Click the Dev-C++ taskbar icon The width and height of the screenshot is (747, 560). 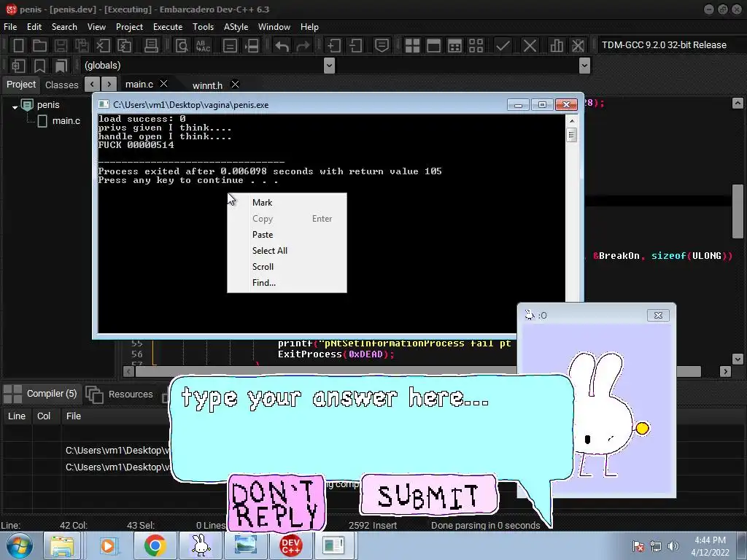pos(290,545)
